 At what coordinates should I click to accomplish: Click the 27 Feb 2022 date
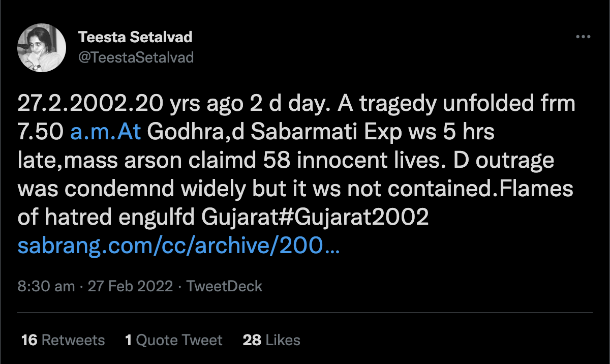[130, 286]
